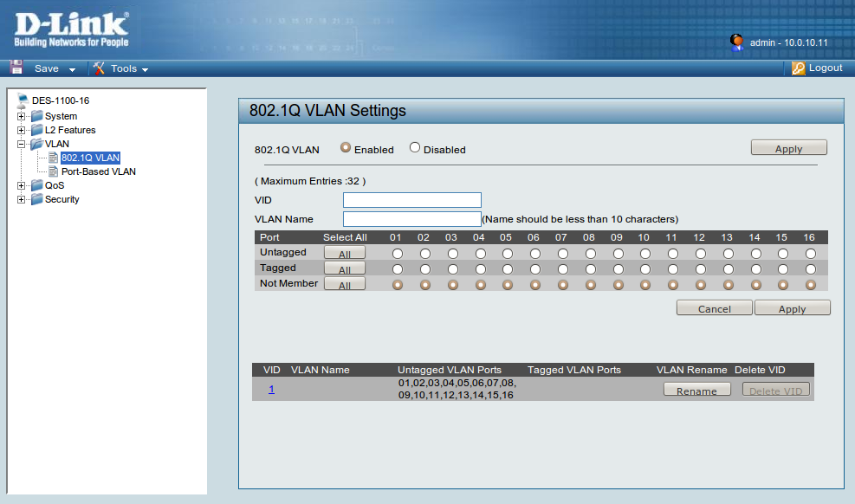Click the Tools menu dropdown arrow
Screen dimensions: 855x504
[145, 70]
